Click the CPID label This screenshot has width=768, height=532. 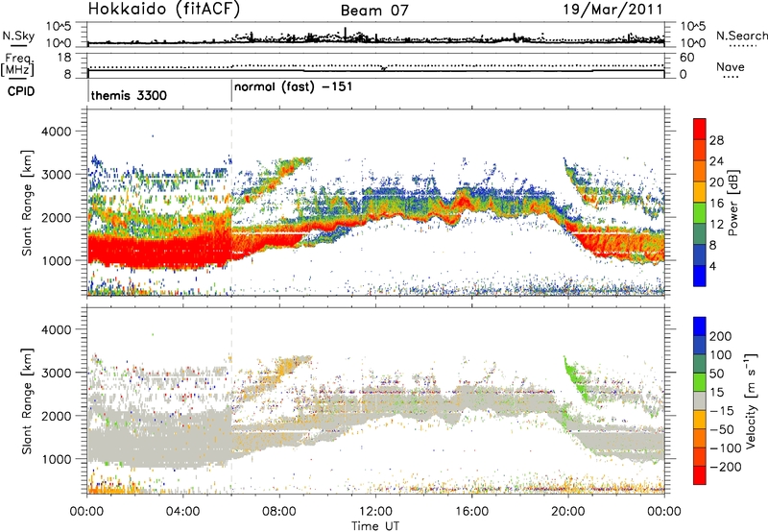pos(21,91)
